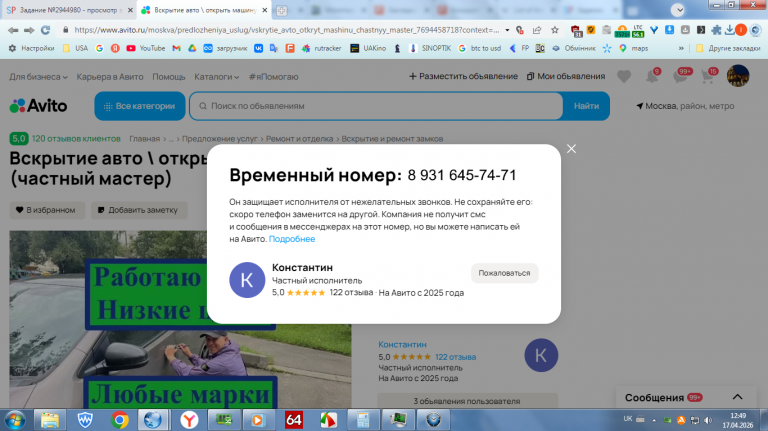Open Вскрытие и ремонт замков breadcrumb
Viewport: 768px width, 431px height.
[x=392, y=139]
